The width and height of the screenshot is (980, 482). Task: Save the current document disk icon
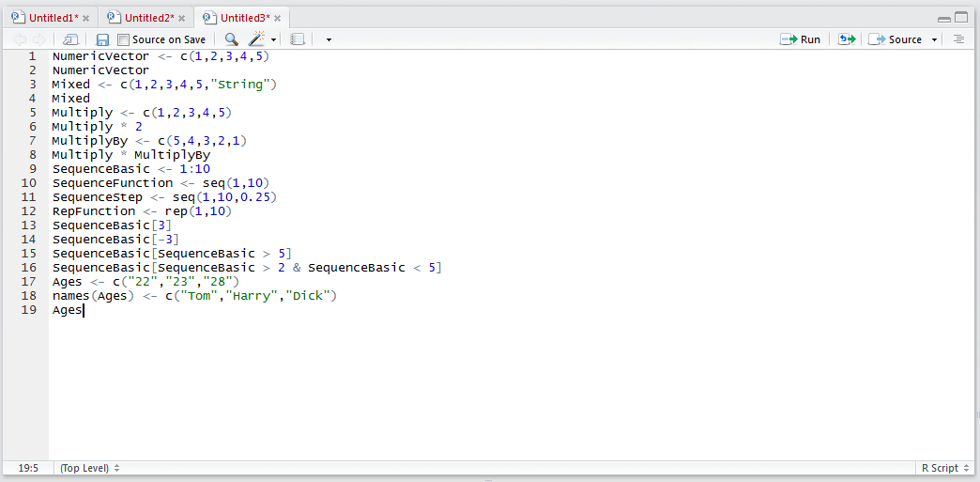click(x=103, y=39)
